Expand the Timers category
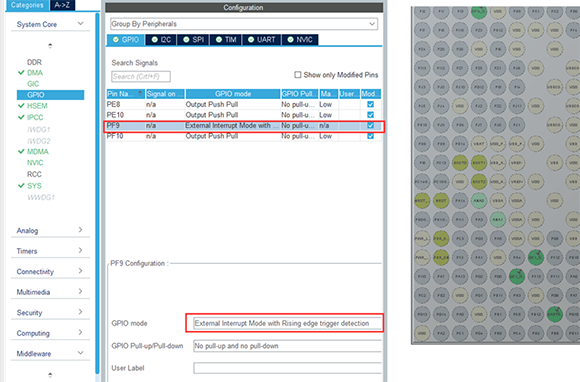 (80, 250)
